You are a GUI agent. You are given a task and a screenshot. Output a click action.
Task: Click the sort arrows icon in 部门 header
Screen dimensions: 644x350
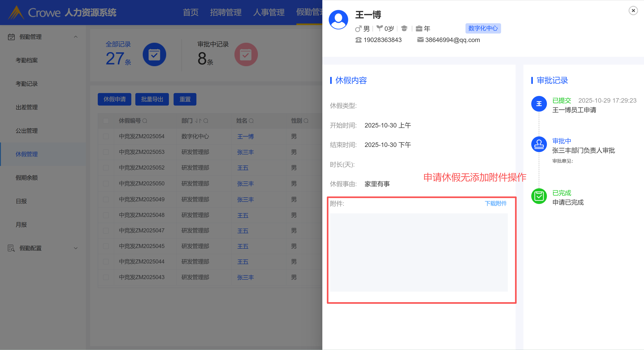click(x=198, y=121)
